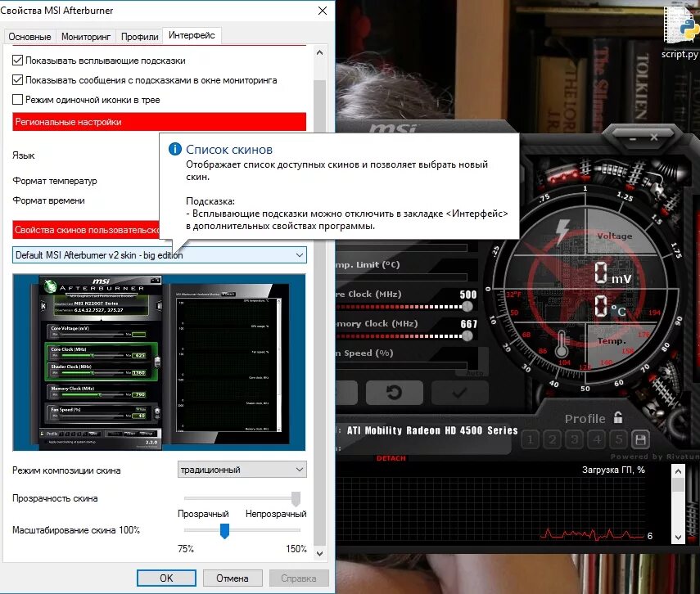This screenshot has height=594, width=700.
Task: Click scroll down arrow in properties dialog
Action: click(319, 554)
